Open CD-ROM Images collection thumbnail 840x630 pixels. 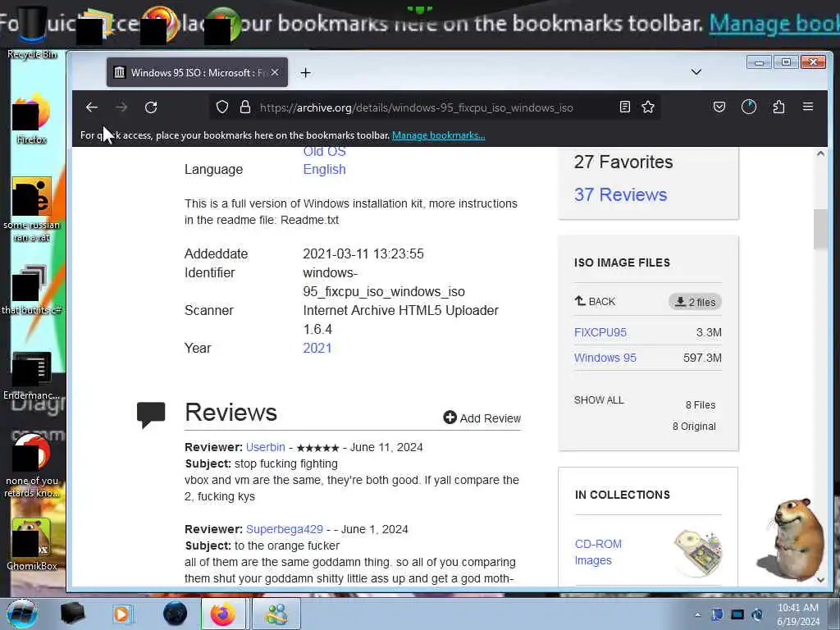(x=698, y=552)
